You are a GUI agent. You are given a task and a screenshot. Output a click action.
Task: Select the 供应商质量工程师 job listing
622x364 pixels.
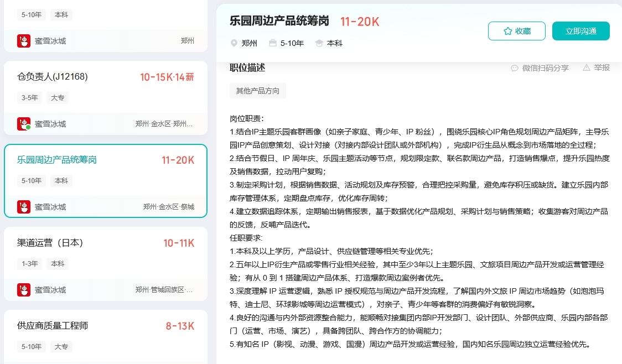tap(53, 326)
